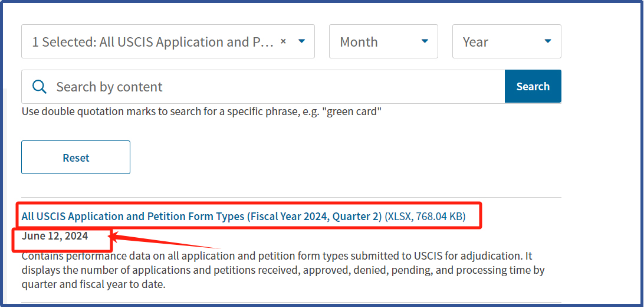Expand the form type dropdown arrow

coord(301,41)
